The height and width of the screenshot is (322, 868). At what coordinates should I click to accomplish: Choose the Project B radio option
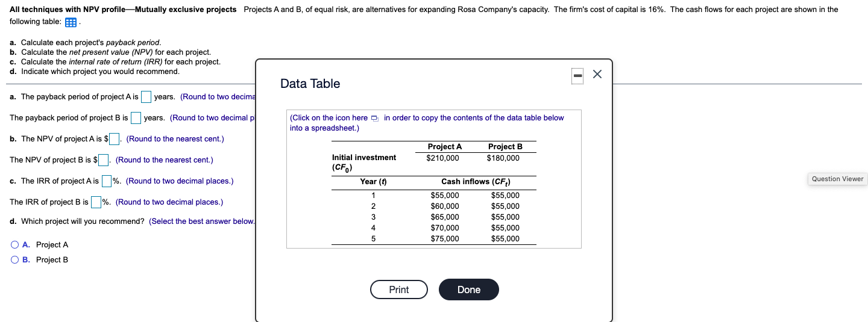[x=14, y=260]
